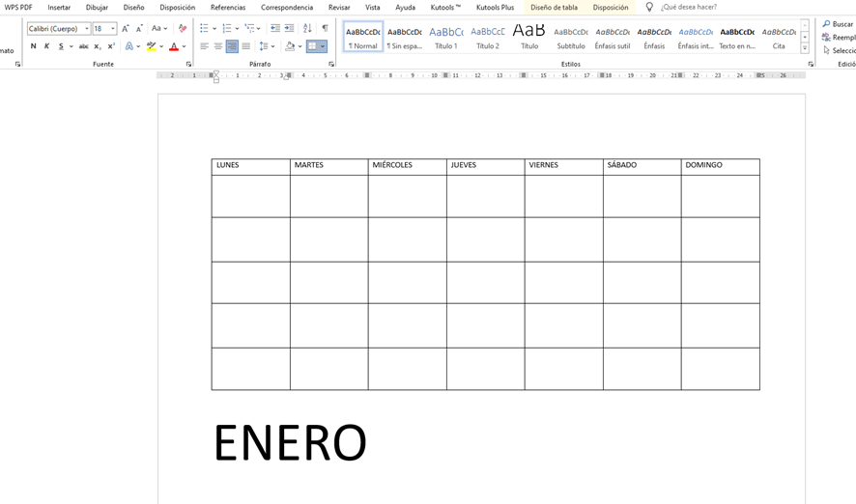Toggle italic (K) formatting

(47, 46)
